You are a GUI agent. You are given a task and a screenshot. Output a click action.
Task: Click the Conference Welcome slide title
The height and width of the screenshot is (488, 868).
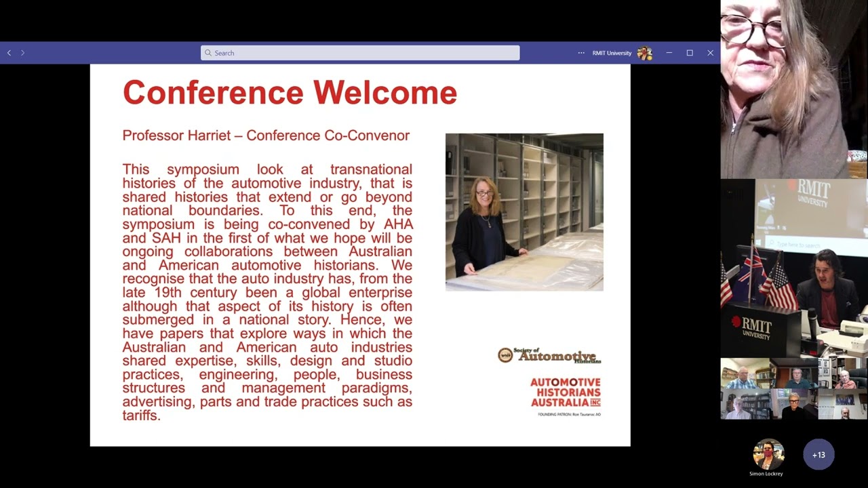[290, 92]
